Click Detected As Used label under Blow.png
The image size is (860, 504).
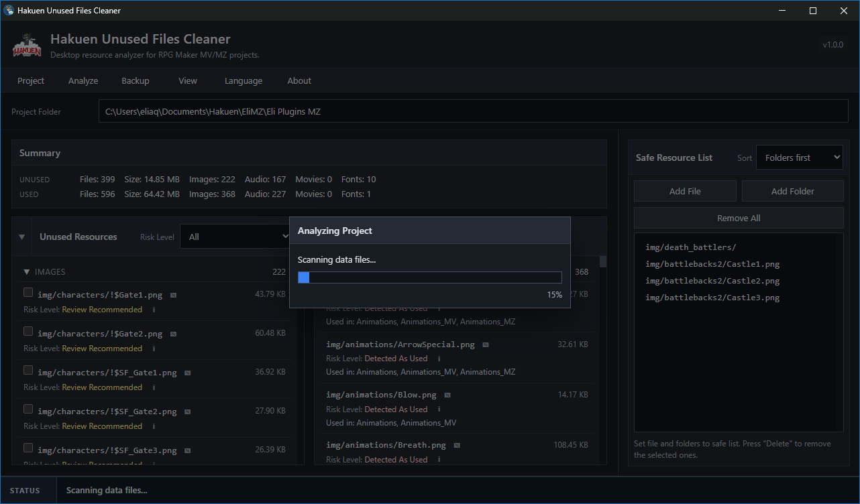point(396,409)
